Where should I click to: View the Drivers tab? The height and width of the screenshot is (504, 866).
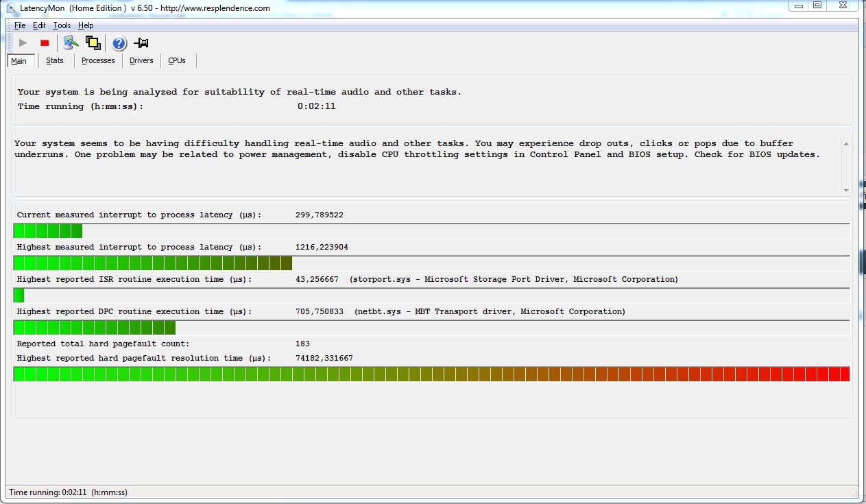click(141, 60)
